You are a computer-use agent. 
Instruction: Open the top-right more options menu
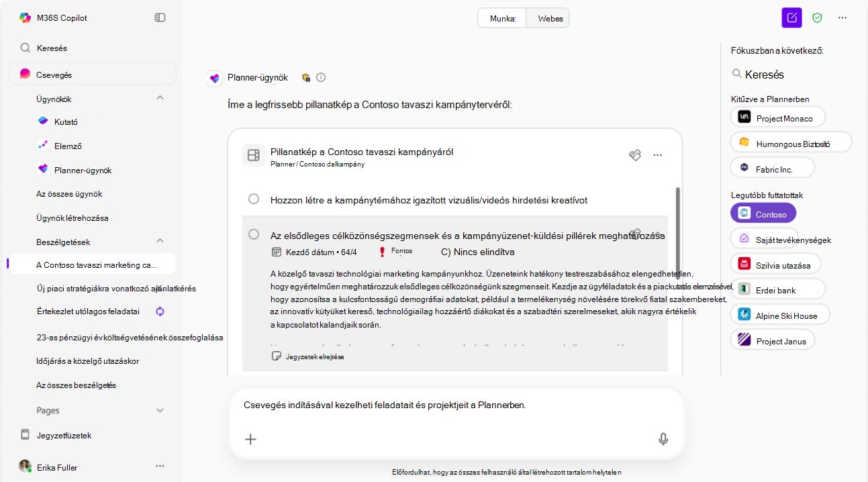click(x=842, y=17)
